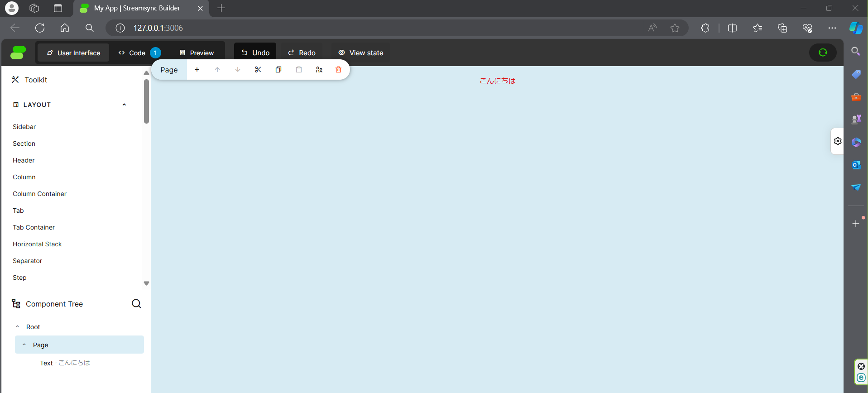This screenshot has height=393, width=868.
Task: Cut the Page using scissors icon
Action: click(x=258, y=70)
